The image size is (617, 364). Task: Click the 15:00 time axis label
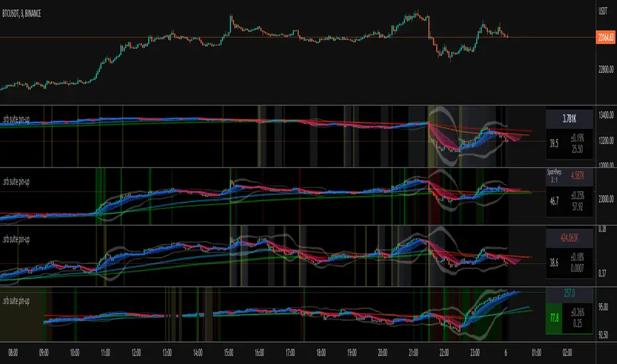228,353
